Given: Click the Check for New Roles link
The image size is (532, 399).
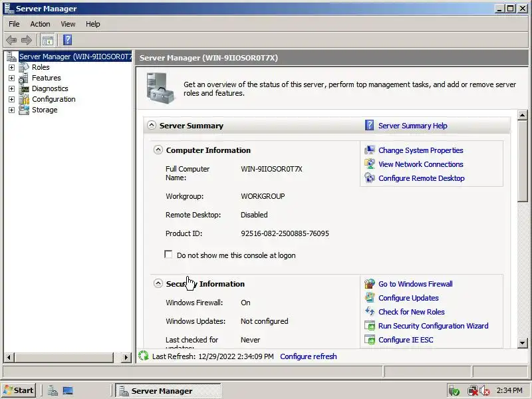Looking at the screenshot, I should (x=411, y=312).
